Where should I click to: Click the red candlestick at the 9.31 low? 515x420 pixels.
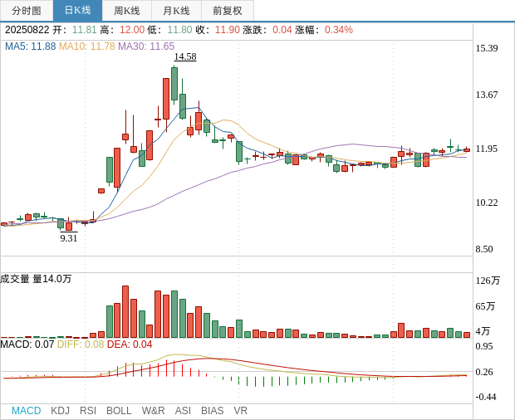click(x=69, y=226)
